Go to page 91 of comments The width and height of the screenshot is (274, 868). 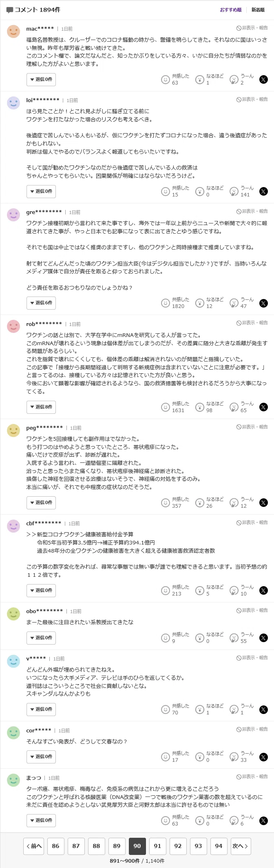point(157,846)
